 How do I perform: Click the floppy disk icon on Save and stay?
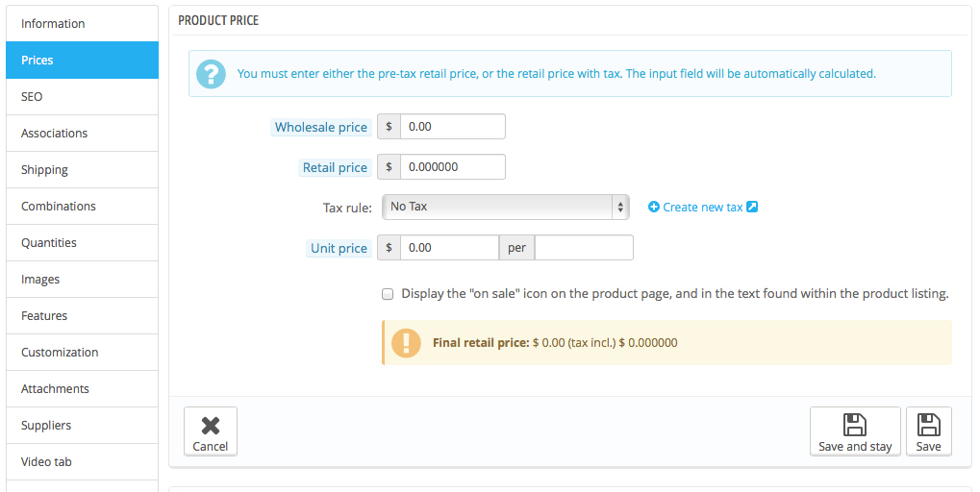tap(855, 425)
